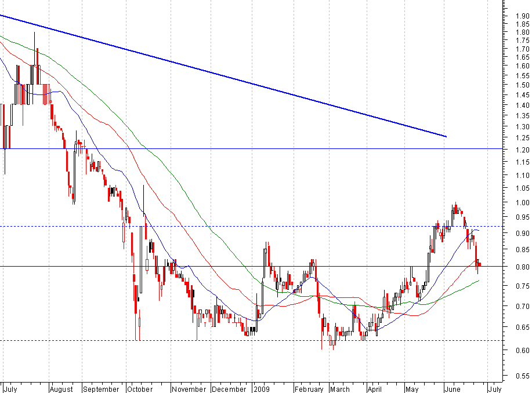The height and width of the screenshot is (393, 532).
Task: Select the 1.05 price axis value
Action: coord(523,188)
